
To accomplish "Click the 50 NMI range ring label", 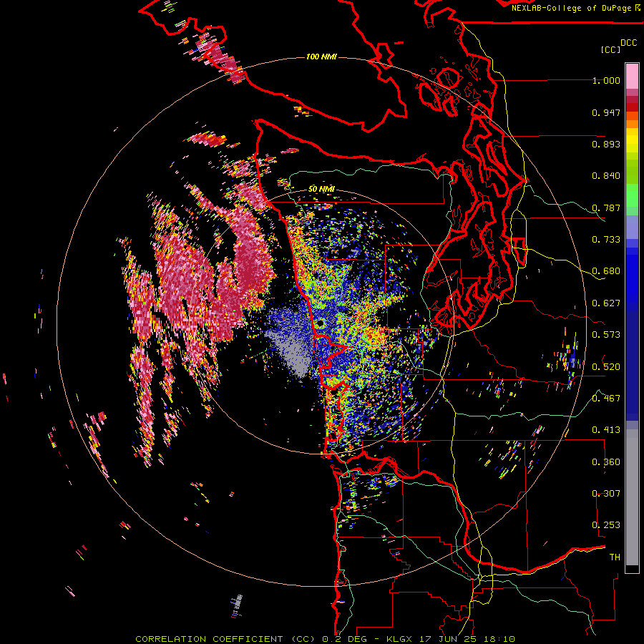I will pos(321,190).
